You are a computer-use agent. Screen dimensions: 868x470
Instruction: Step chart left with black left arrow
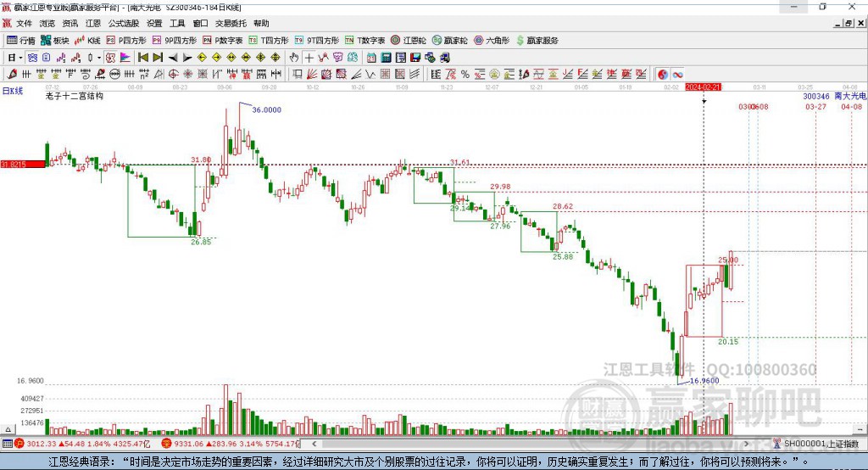click(x=173, y=58)
